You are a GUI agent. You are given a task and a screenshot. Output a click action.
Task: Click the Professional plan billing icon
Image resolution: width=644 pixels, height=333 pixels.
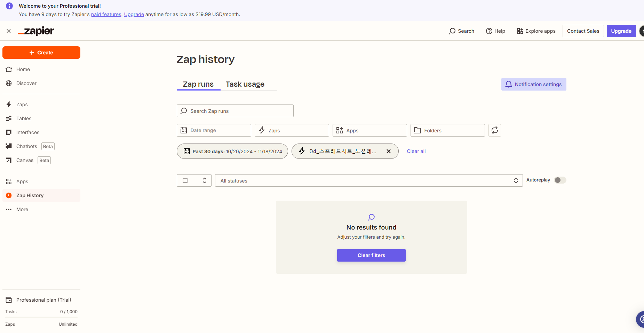[x=9, y=300]
